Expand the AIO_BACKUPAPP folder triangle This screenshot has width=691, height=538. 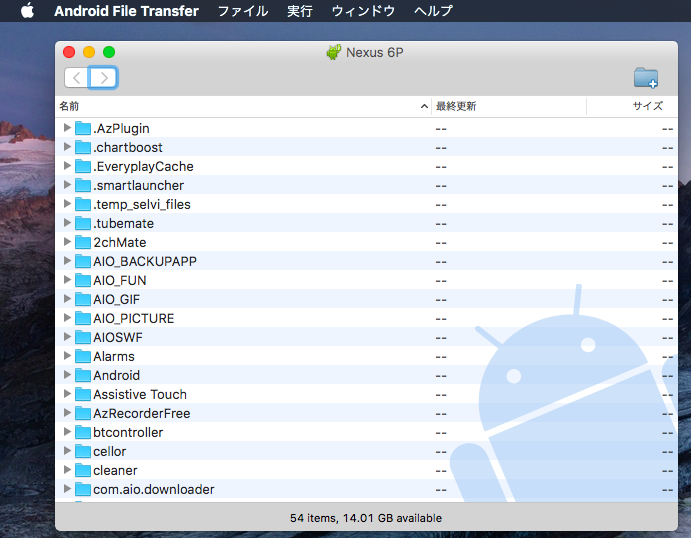click(67, 261)
